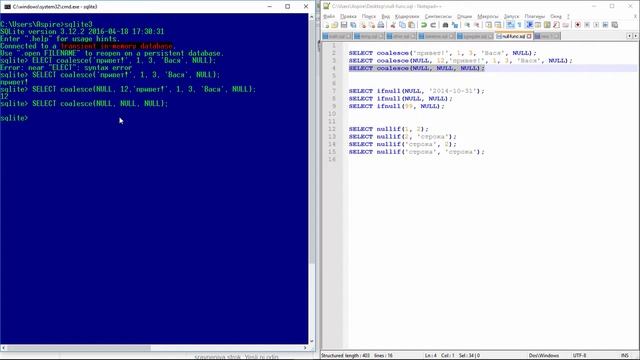Open Find with the binoculars icon
Image resolution: width=640 pixels, height=360 pixels.
[445, 25]
